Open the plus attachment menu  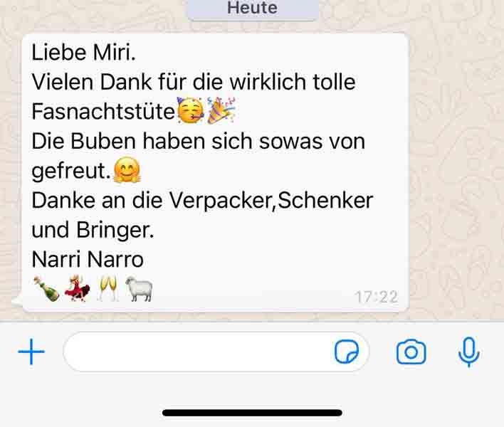pyautogui.click(x=31, y=352)
